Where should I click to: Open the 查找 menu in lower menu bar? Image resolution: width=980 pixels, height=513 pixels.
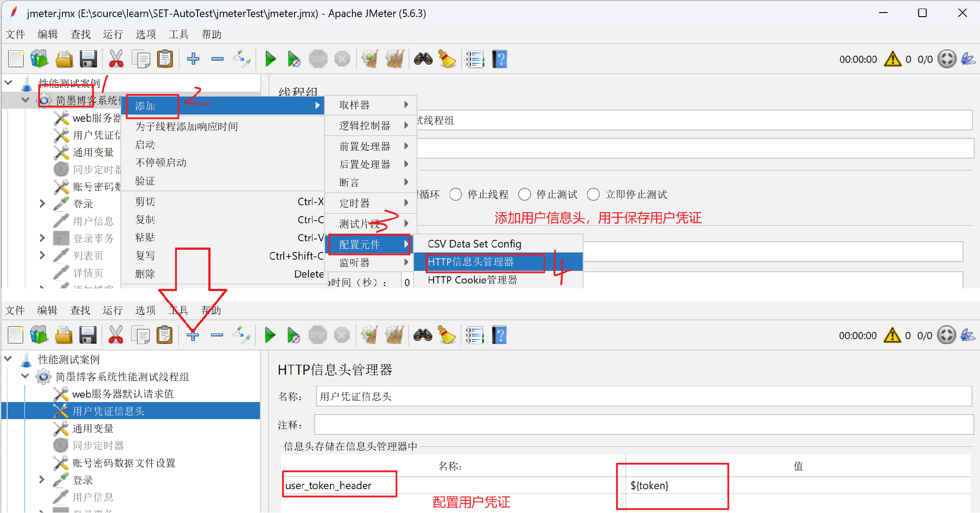tap(80, 310)
